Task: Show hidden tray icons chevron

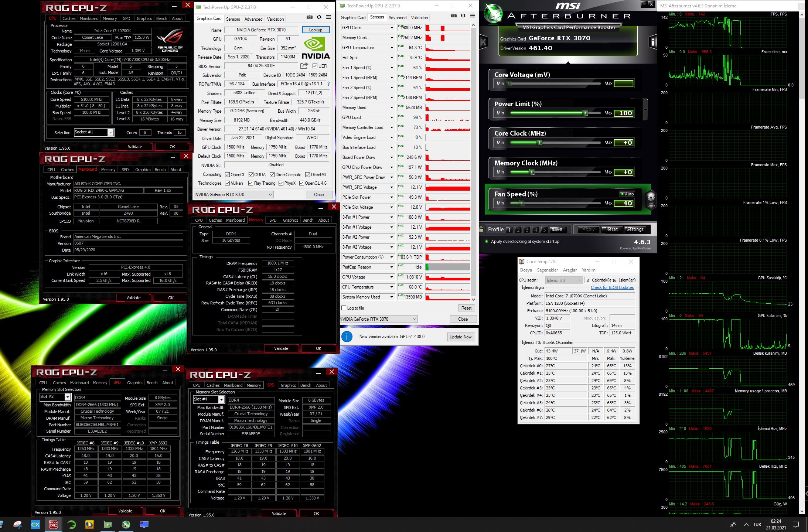Action: [746, 525]
